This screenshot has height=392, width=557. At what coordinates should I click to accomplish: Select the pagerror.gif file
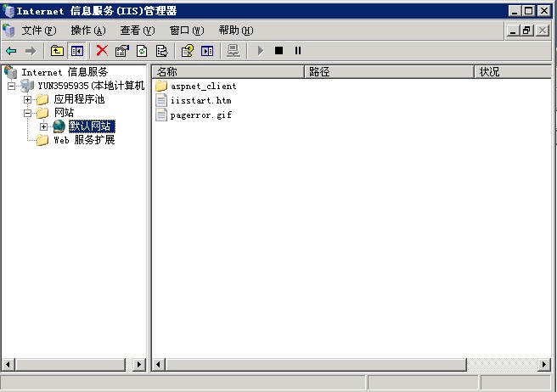pos(201,115)
